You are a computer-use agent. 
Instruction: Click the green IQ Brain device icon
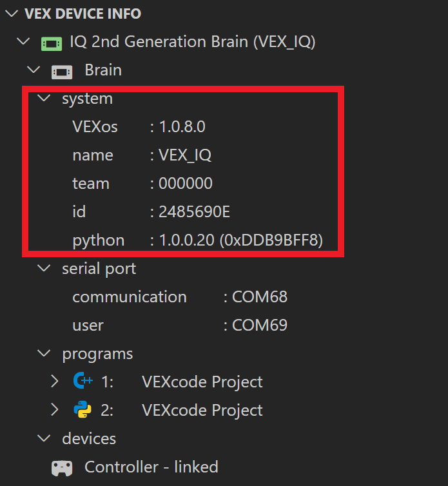(51, 43)
